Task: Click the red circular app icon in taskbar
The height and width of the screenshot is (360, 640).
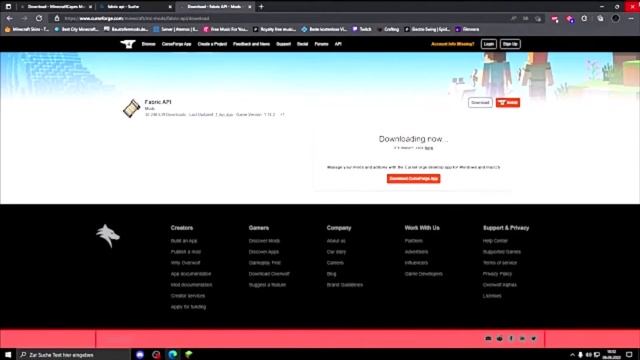Action: pos(156,355)
